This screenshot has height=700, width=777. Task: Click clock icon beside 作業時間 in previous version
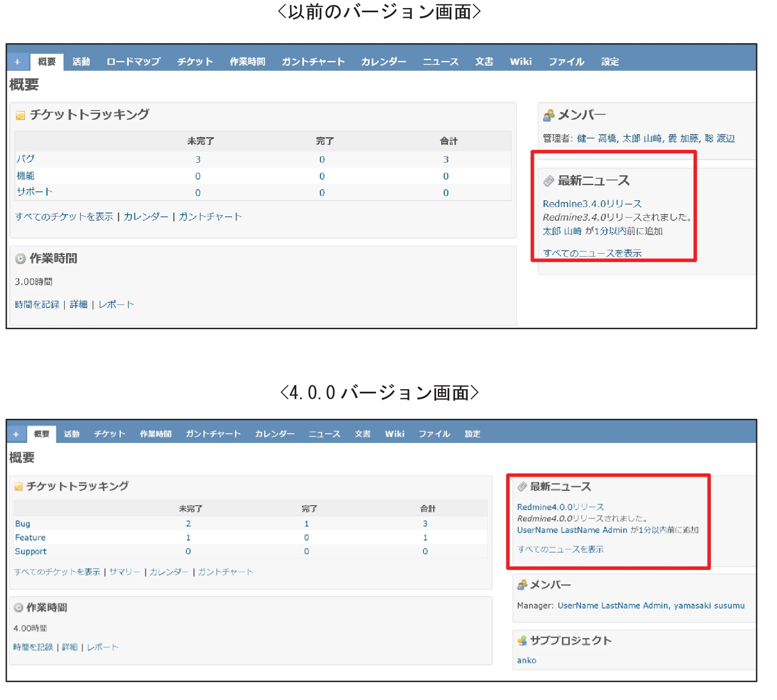pyautogui.click(x=20, y=259)
